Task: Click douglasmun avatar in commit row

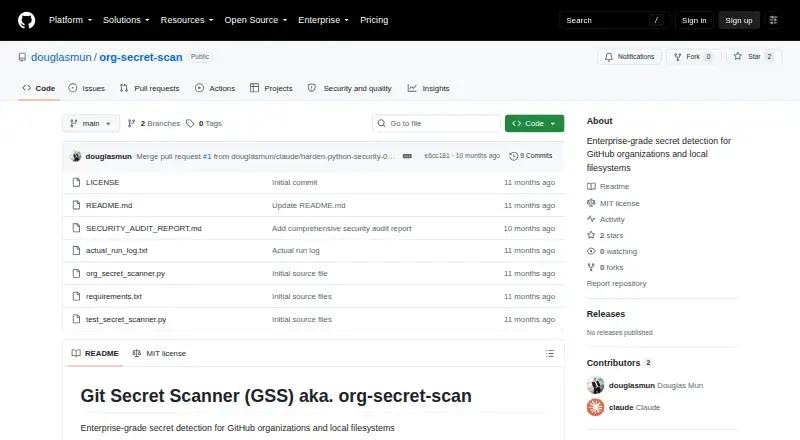Action: [x=76, y=156]
